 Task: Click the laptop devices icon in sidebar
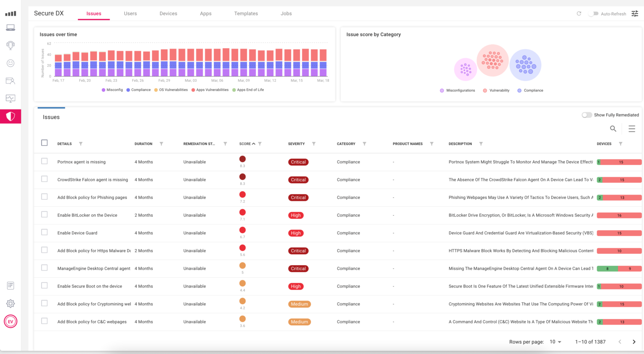[10, 28]
